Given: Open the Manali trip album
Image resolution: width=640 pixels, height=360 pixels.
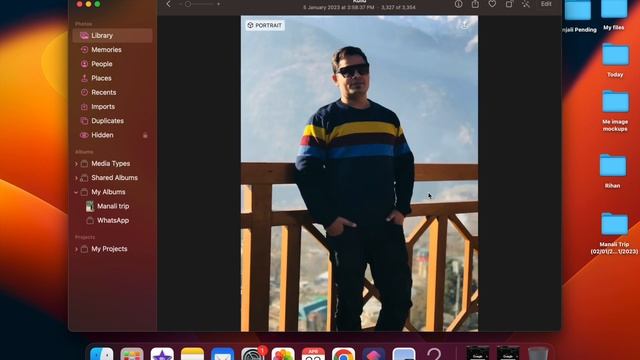Looking at the screenshot, I should tap(112, 206).
